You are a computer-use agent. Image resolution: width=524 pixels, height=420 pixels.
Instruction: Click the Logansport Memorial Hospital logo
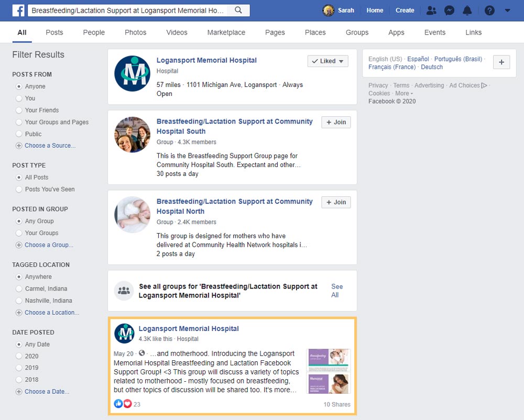132,74
